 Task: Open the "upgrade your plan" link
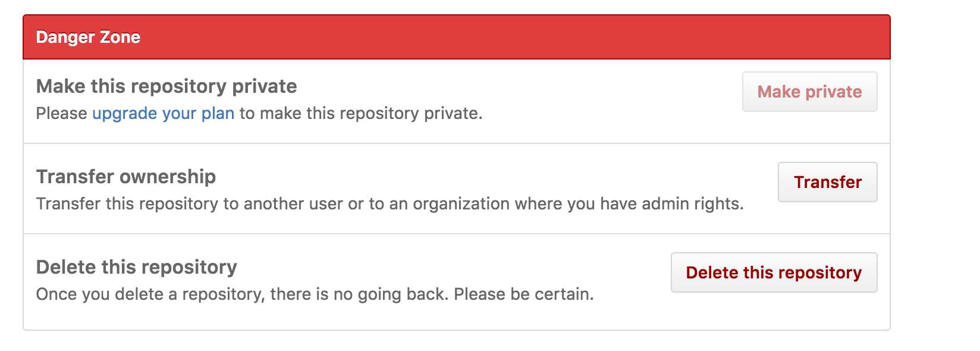[163, 113]
